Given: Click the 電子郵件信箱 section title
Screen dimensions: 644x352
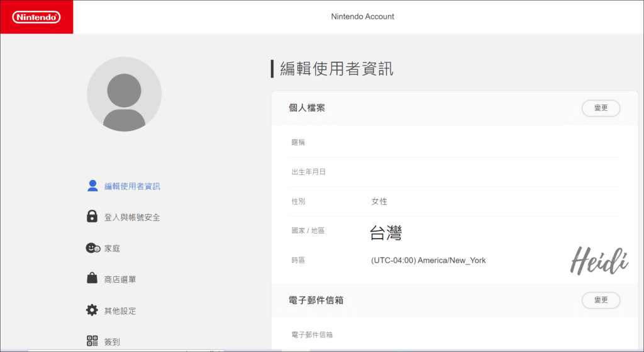Looking at the screenshot, I should pyautogui.click(x=316, y=300).
